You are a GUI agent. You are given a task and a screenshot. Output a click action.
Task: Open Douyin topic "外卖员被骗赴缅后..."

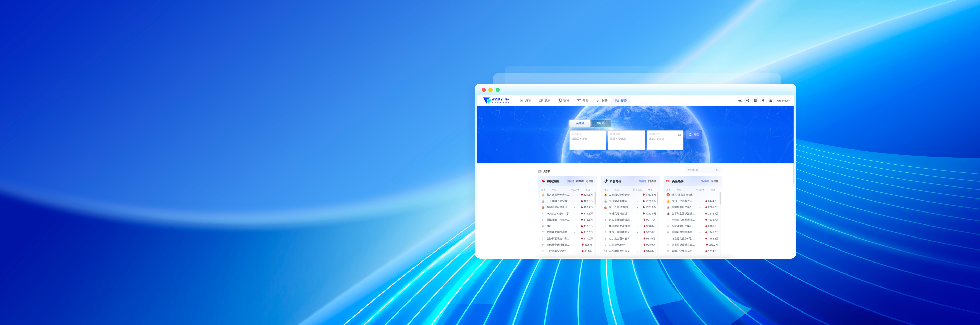point(620,220)
